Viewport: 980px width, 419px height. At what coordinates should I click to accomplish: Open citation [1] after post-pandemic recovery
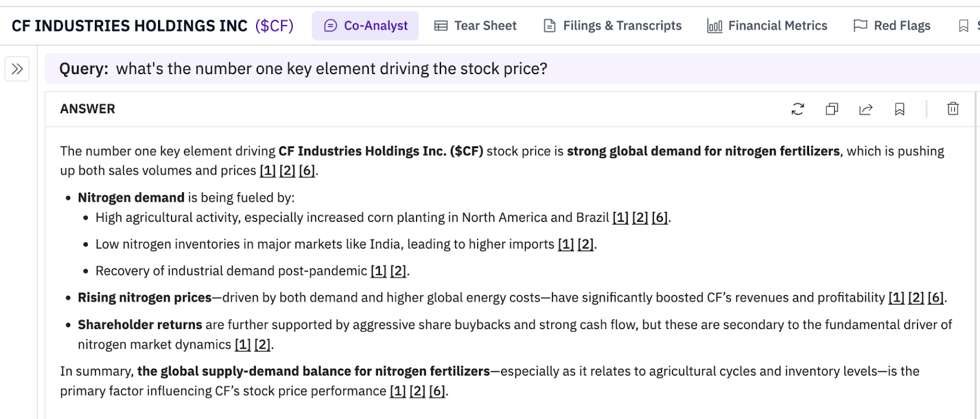[x=379, y=271]
